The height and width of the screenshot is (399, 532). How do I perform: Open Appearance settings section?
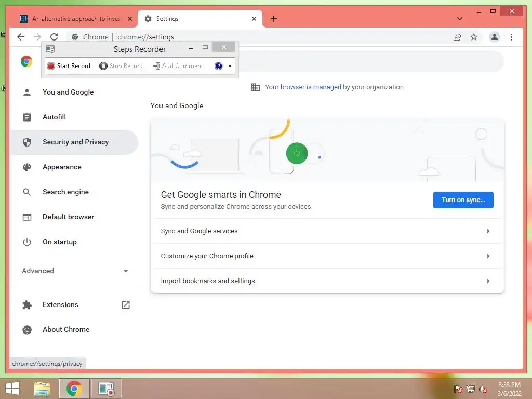click(74, 167)
